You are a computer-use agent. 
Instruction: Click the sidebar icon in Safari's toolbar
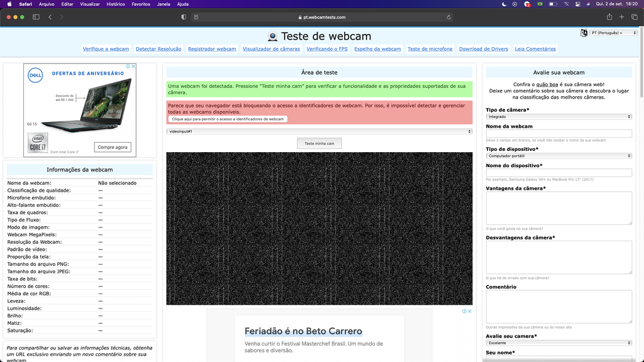click(35, 17)
